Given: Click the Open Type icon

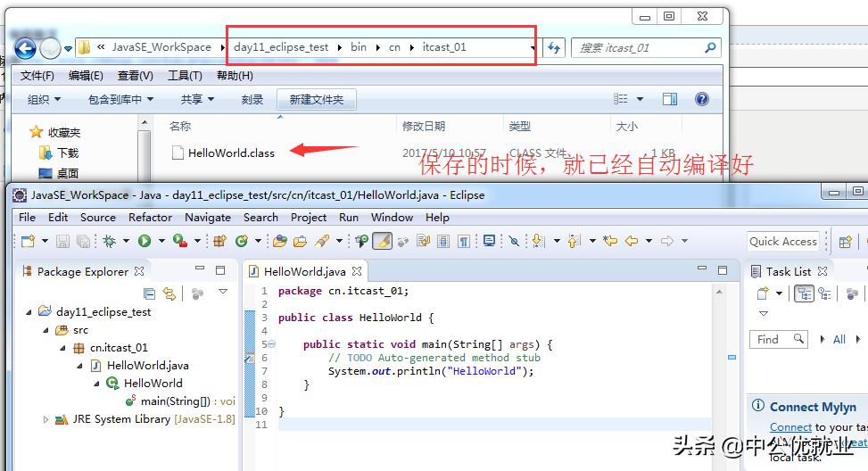Looking at the screenshot, I should point(280,241).
